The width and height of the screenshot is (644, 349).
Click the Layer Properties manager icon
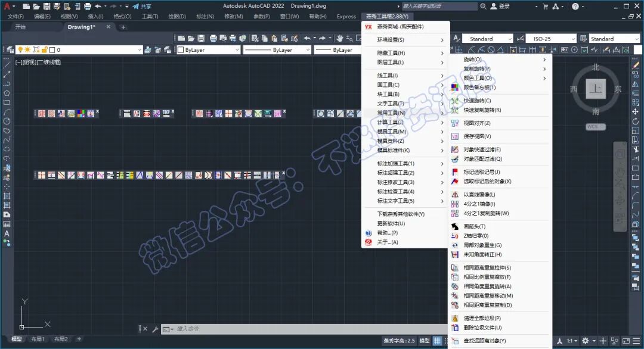coord(10,49)
